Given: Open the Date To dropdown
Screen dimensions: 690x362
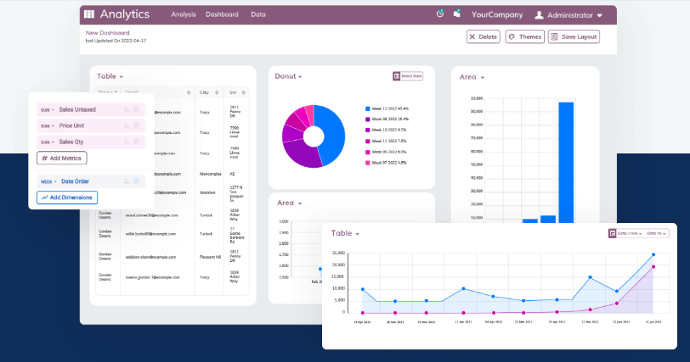Looking at the screenshot, I should tap(656, 234).
